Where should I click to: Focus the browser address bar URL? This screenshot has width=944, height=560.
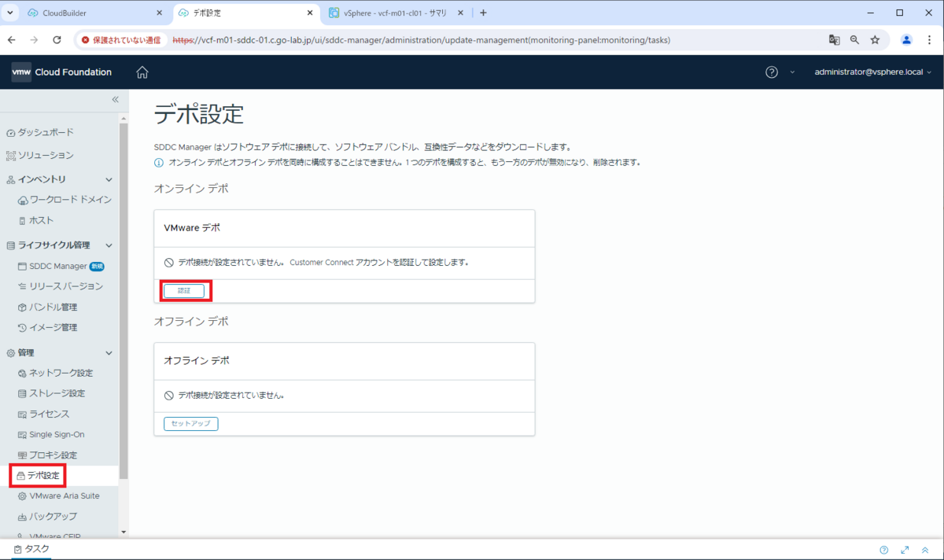421,39
